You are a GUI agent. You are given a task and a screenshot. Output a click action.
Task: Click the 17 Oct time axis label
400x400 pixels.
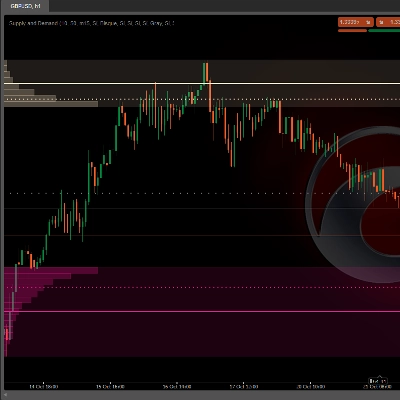244,387
